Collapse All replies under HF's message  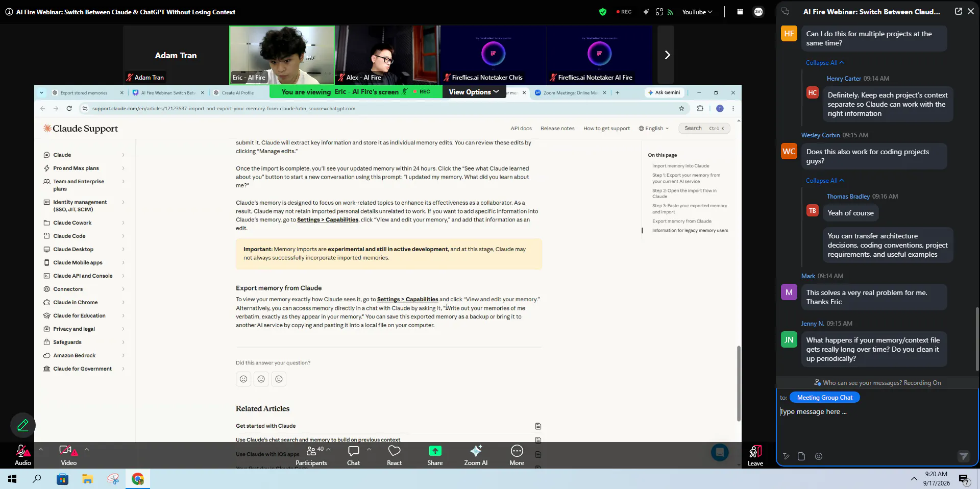[x=825, y=63]
